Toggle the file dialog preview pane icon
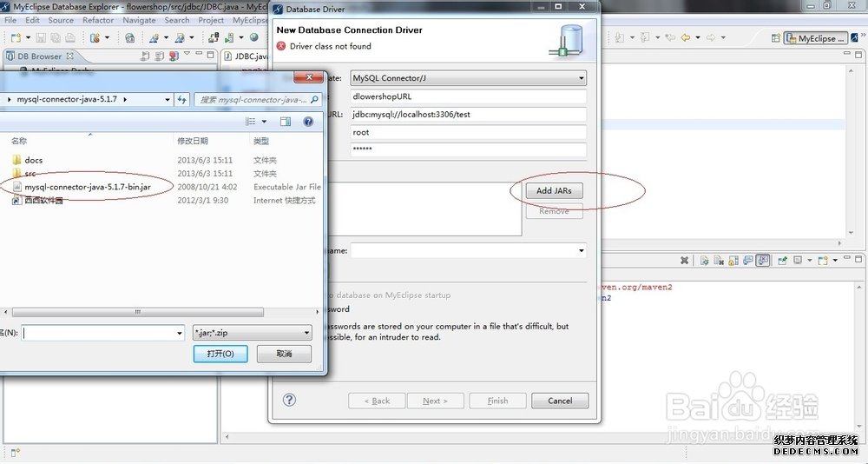 [285, 123]
